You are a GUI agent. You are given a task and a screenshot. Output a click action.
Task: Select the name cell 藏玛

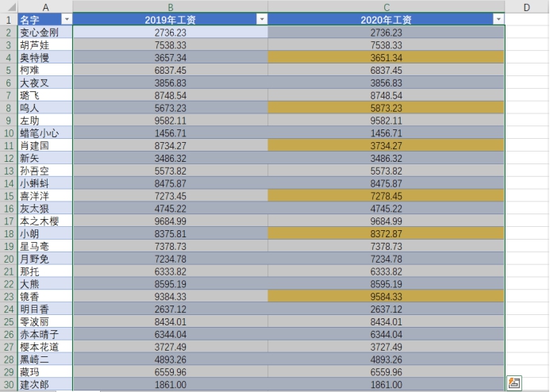tap(45, 371)
